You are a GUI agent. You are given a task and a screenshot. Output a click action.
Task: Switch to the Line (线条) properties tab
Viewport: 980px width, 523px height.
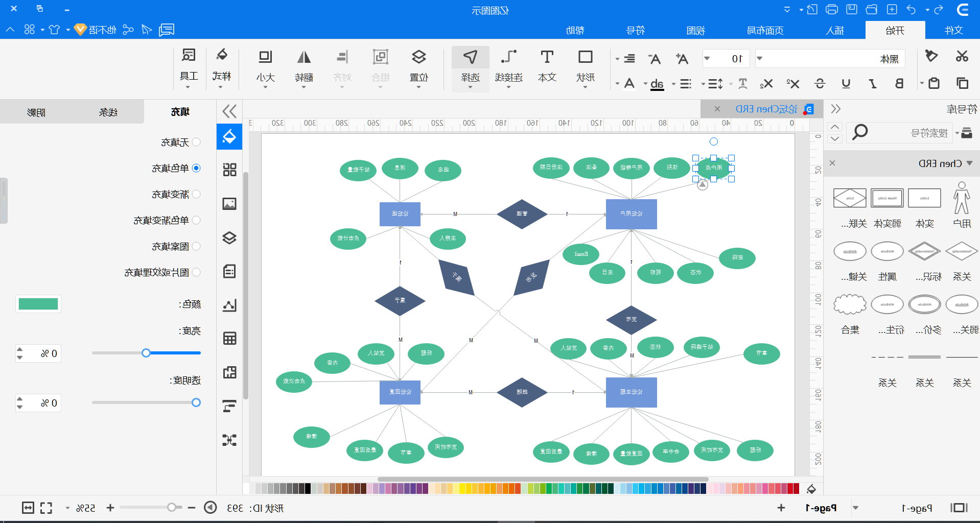point(108,112)
